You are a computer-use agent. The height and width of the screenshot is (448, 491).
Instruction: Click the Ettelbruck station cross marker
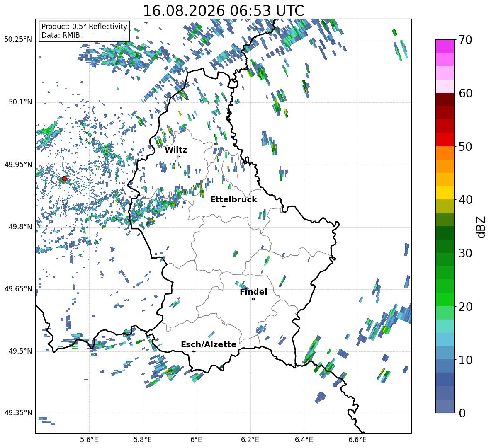(x=224, y=206)
